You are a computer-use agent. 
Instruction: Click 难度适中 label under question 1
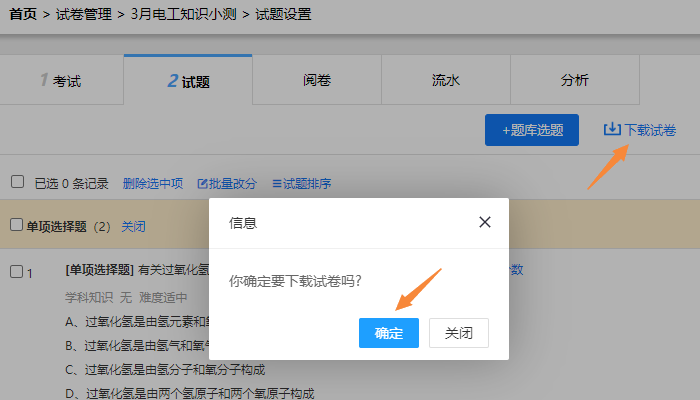[163, 297]
